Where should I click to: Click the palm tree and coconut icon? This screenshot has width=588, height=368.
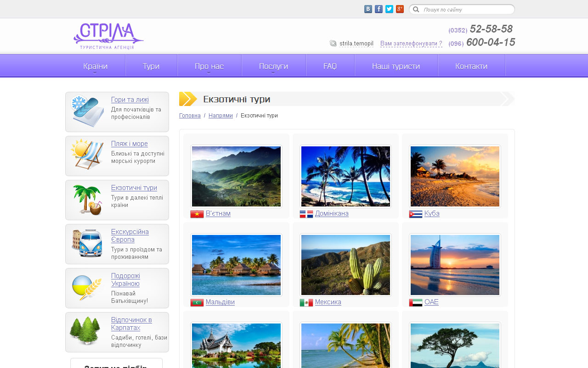tap(87, 200)
